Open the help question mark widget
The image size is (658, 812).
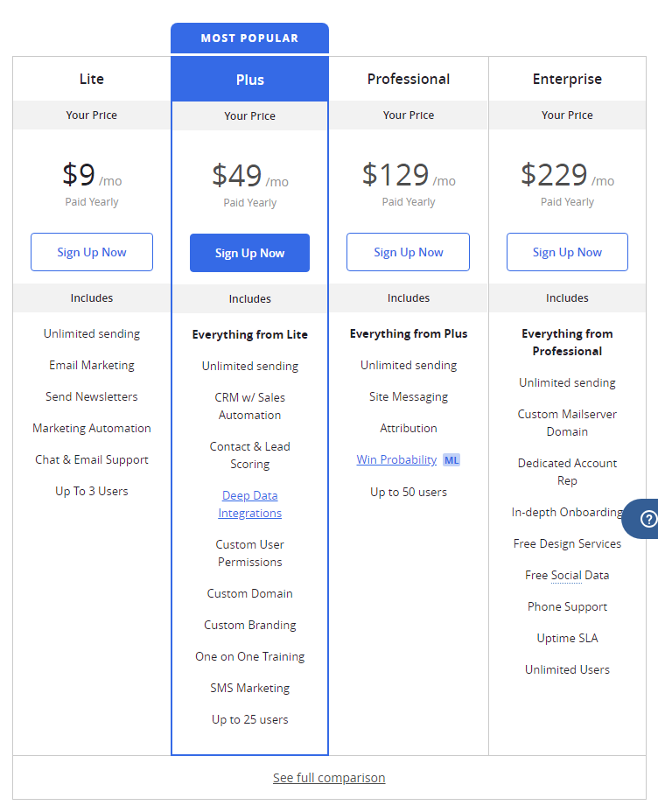(x=647, y=518)
